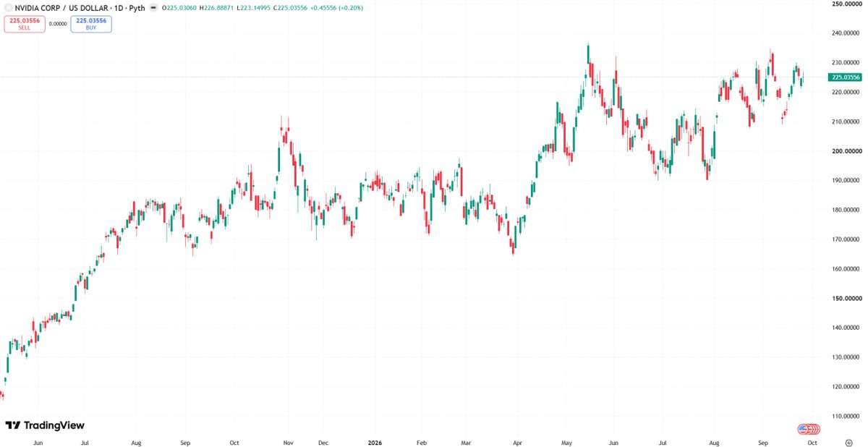Click the 150.00000 price axis label

[x=846, y=298]
